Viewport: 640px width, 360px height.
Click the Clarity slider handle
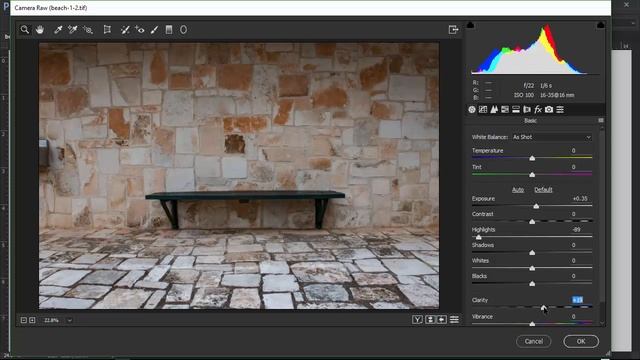(543, 307)
